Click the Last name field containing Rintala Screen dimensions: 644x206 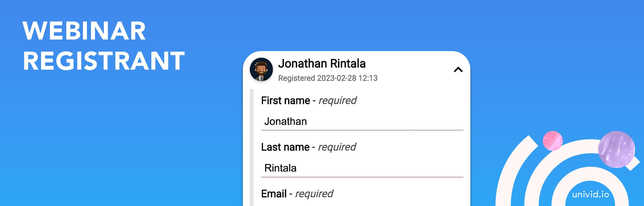pos(362,168)
